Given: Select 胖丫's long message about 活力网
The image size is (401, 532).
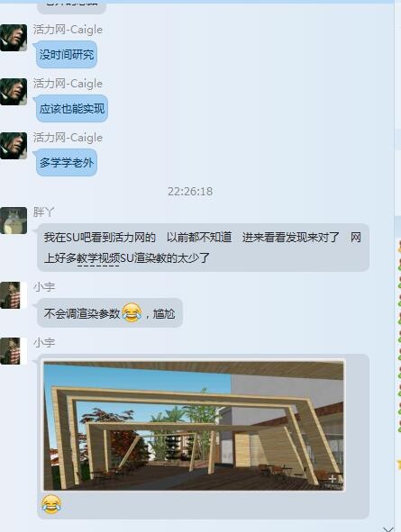Looking at the screenshot, I should click(x=203, y=248).
